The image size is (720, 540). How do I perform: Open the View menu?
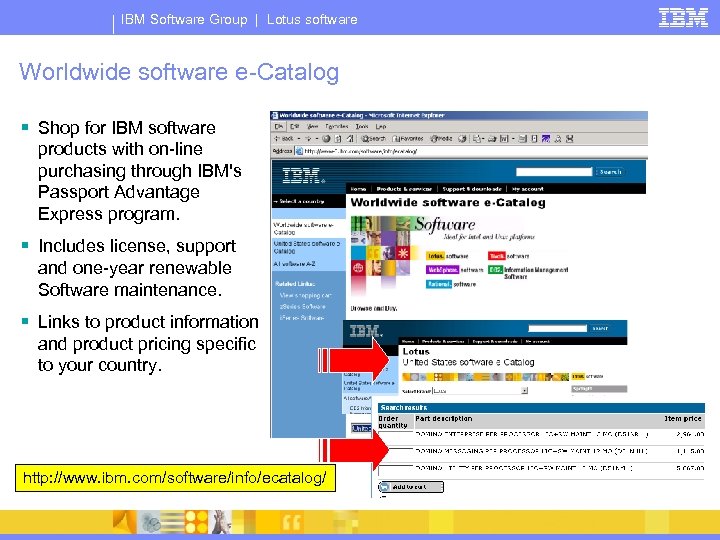pos(313,126)
